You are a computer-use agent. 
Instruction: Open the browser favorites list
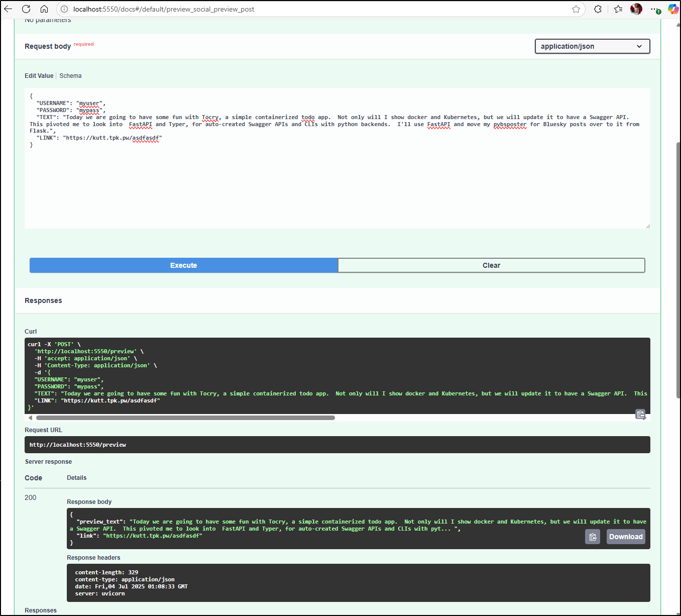pyautogui.click(x=618, y=9)
